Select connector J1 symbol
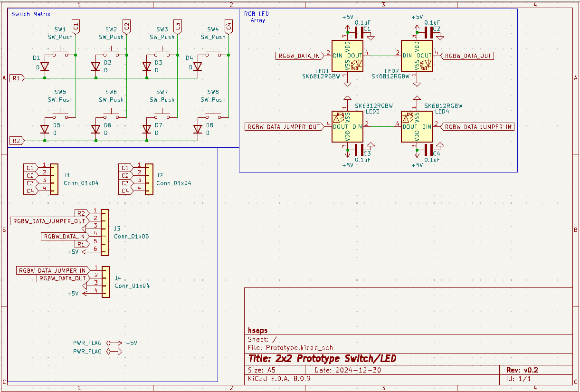Screen dimensions: 580x392 pyautogui.click(x=54, y=179)
